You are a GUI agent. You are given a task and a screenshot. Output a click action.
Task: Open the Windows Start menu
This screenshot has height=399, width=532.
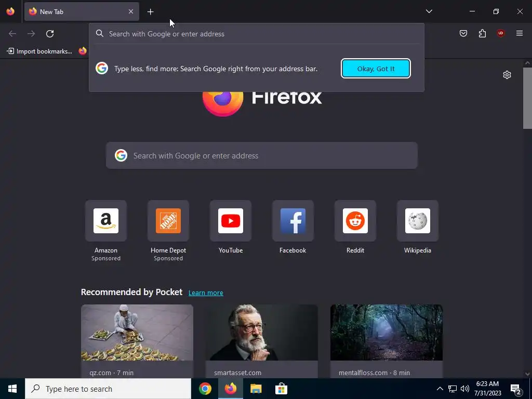12,389
